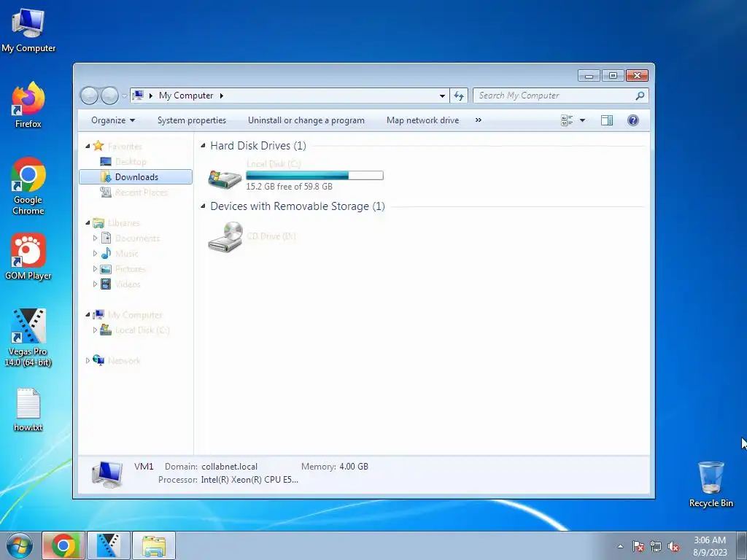Click the search magnifier icon

pos(640,96)
